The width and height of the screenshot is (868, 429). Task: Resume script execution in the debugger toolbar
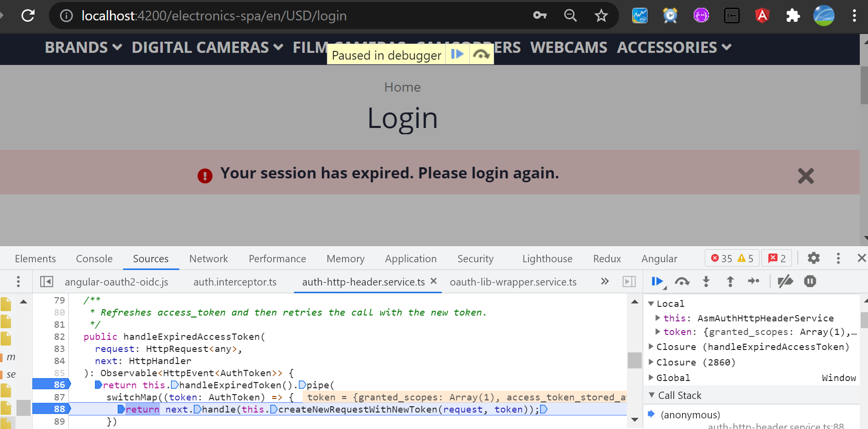point(658,281)
